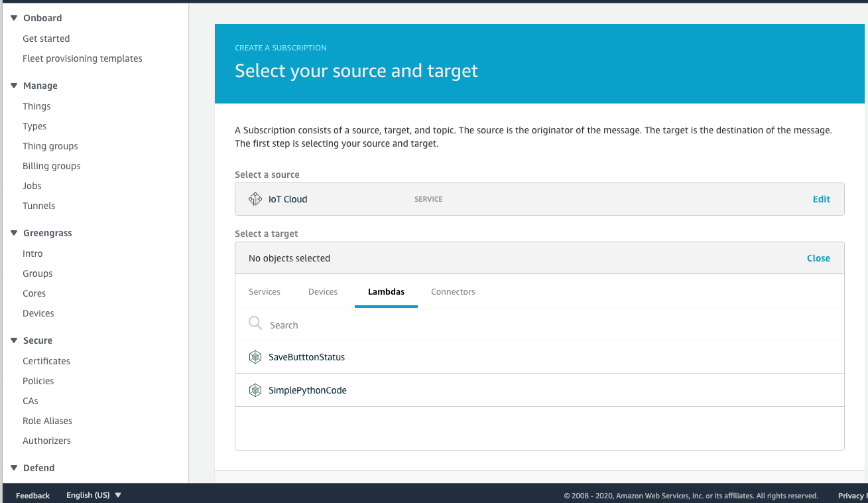The image size is (868, 503).
Task: Close the target selection panel
Action: coord(818,258)
